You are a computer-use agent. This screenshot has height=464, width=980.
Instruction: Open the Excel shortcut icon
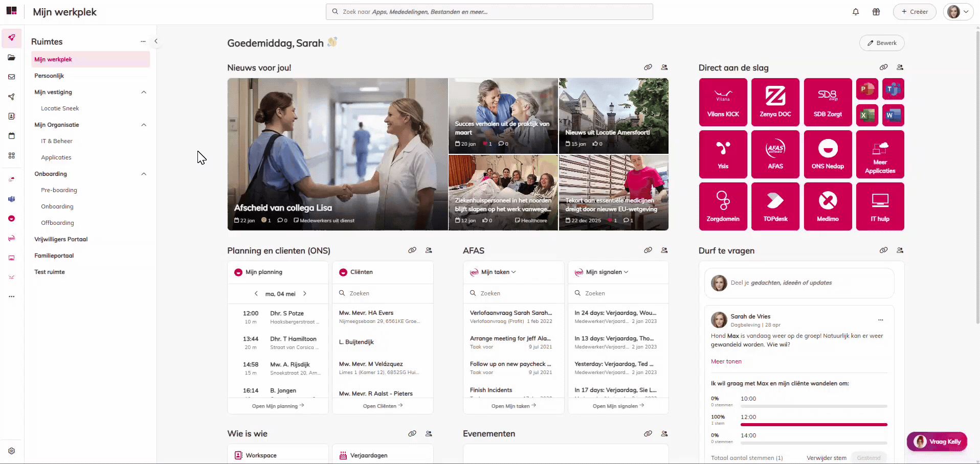[867, 115]
